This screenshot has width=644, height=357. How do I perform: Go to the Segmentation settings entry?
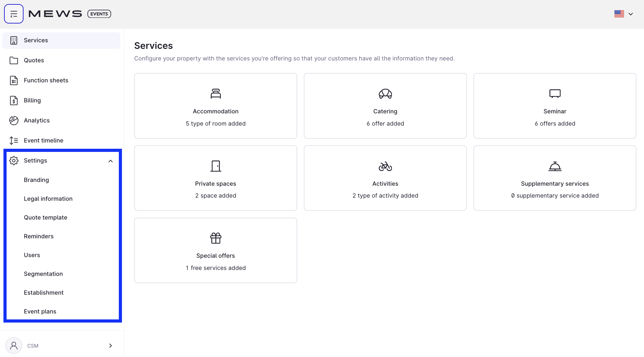[43, 274]
